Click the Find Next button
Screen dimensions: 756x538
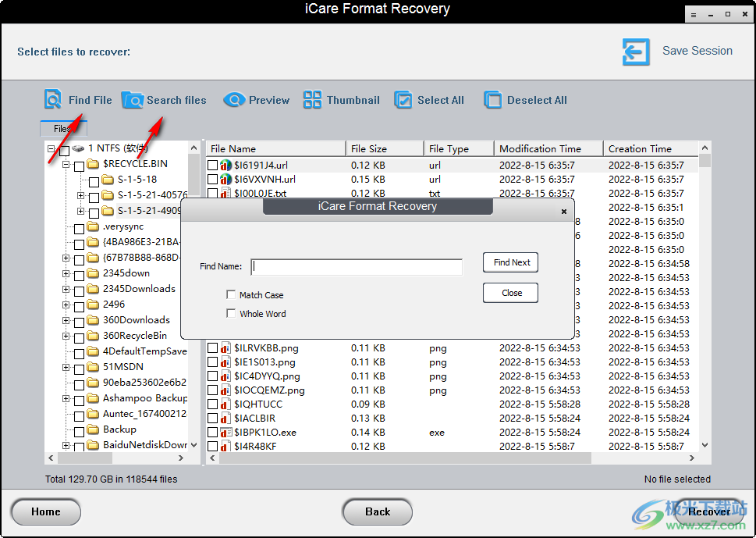click(510, 262)
